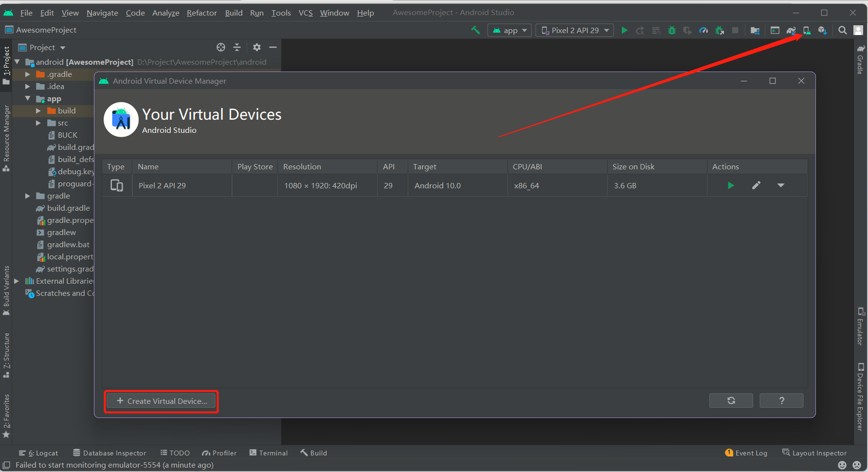Open the app run configuration dropdown

point(510,30)
